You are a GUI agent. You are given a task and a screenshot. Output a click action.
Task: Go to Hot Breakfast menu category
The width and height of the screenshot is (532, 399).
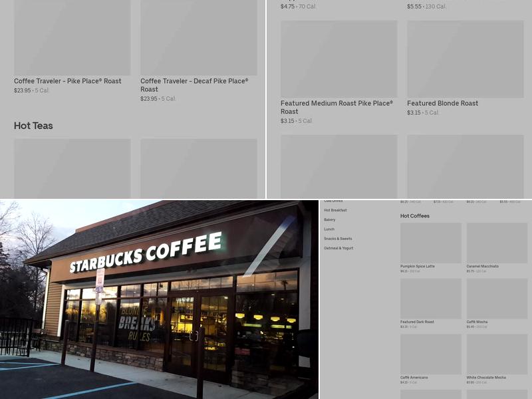pyautogui.click(x=335, y=210)
